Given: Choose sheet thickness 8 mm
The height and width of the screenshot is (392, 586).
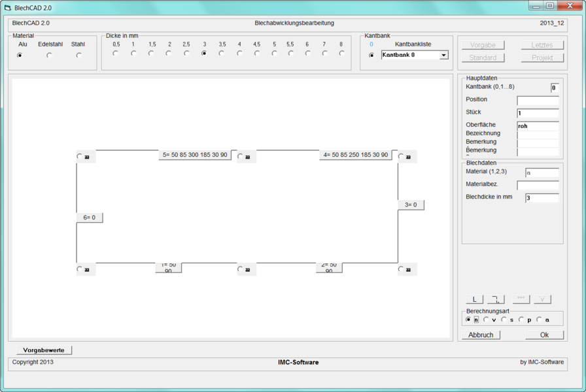Looking at the screenshot, I should click(x=341, y=54).
